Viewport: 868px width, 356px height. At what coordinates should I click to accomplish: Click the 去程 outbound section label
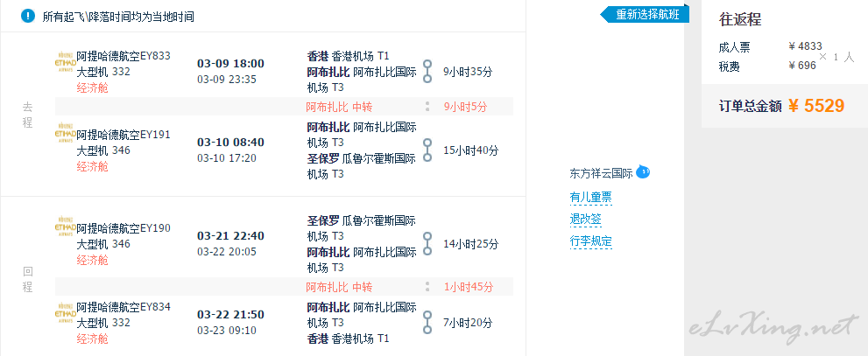[x=27, y=115]
